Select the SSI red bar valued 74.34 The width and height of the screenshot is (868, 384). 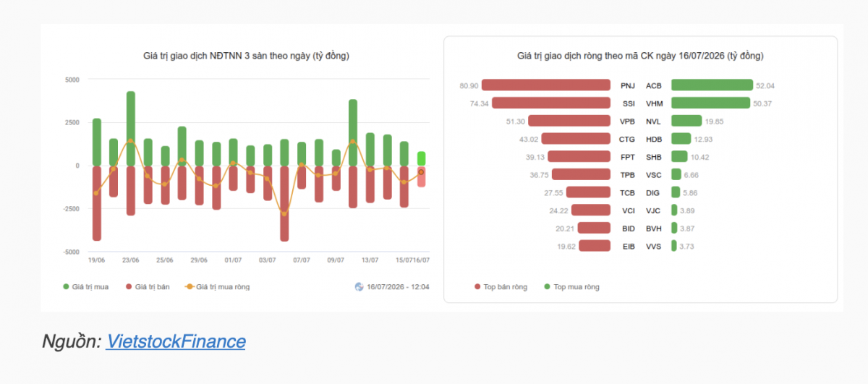pyautogui.click(x=551, y=103)
